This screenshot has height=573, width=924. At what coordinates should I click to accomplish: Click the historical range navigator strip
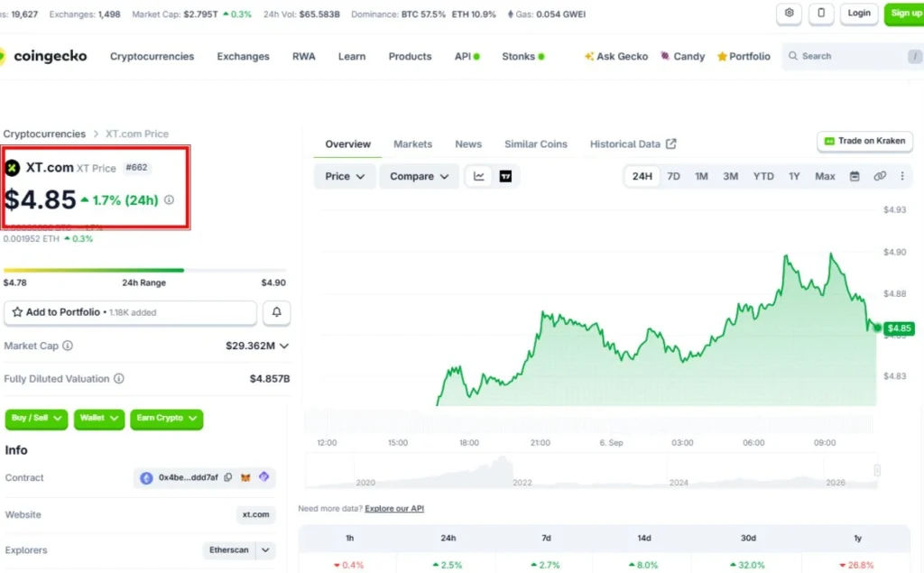click(x=591, y=471)
